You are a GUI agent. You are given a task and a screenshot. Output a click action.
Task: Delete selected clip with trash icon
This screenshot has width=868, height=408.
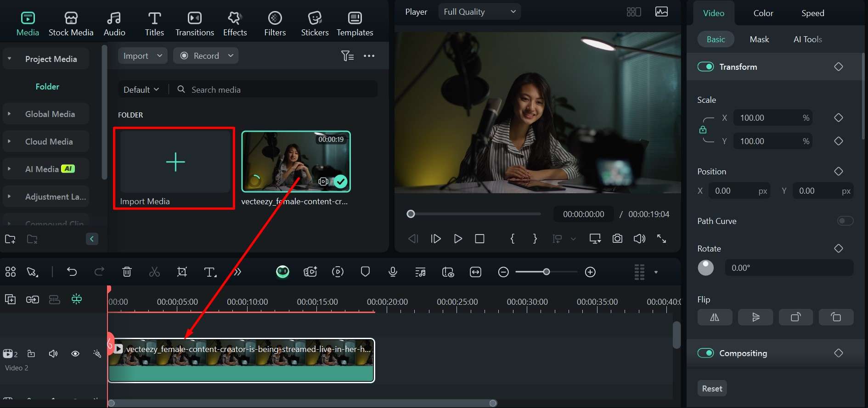127,272
